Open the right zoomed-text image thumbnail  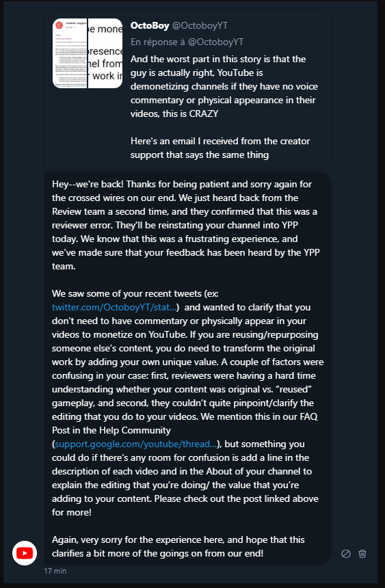pyautogui.click(x=105, y=53)
